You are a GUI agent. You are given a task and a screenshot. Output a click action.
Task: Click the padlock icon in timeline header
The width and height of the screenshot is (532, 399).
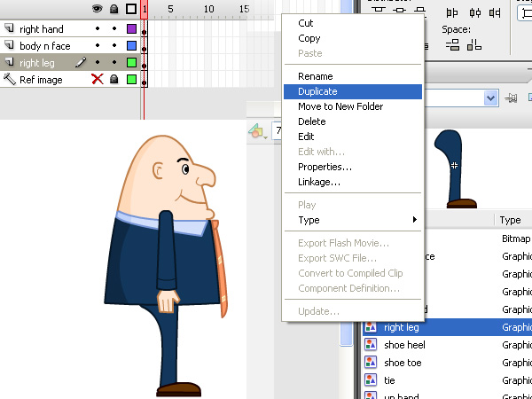[114, 9]
